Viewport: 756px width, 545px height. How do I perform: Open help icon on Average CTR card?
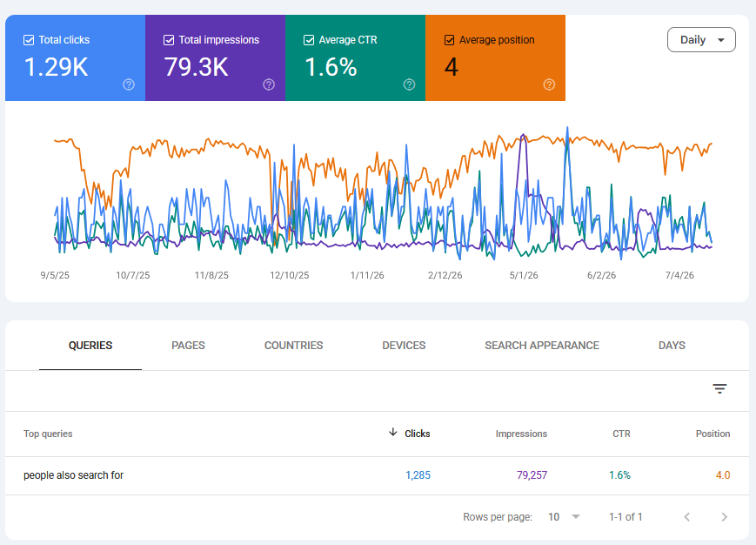click(410, 84)
